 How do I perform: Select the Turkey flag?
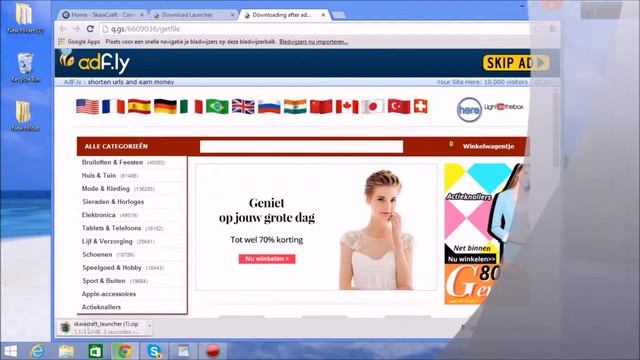399,107
